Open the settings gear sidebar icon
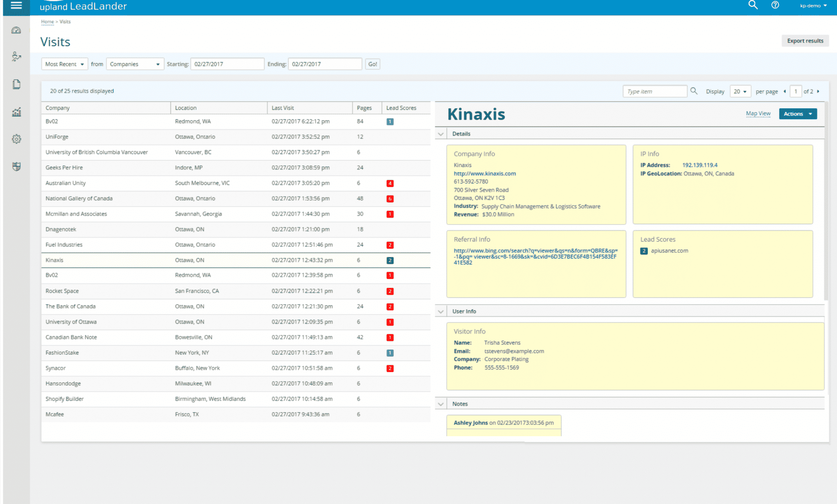837x504 pixels. (x=16, y=139)
